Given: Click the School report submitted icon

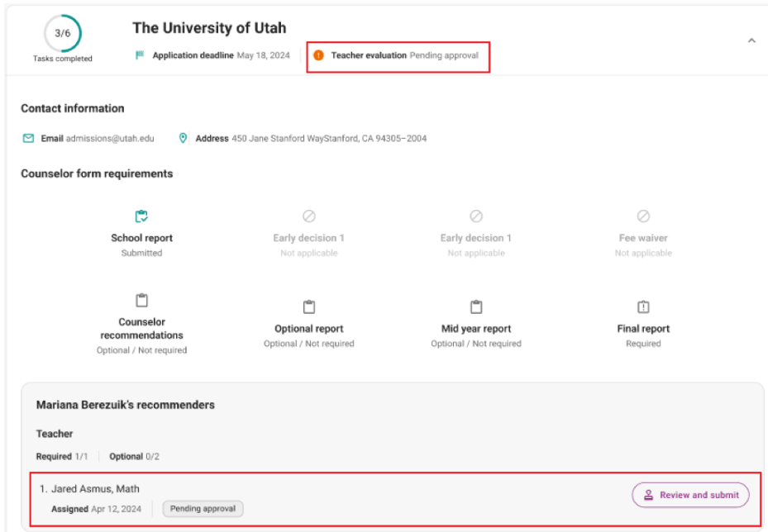Looking at the screenshot, I should tap(141, 216).
